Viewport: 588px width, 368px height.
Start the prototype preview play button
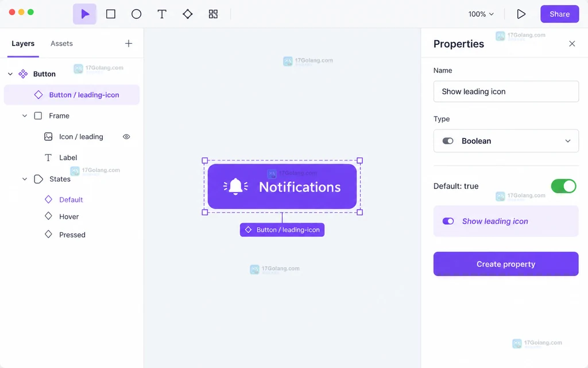coord(521,14)
